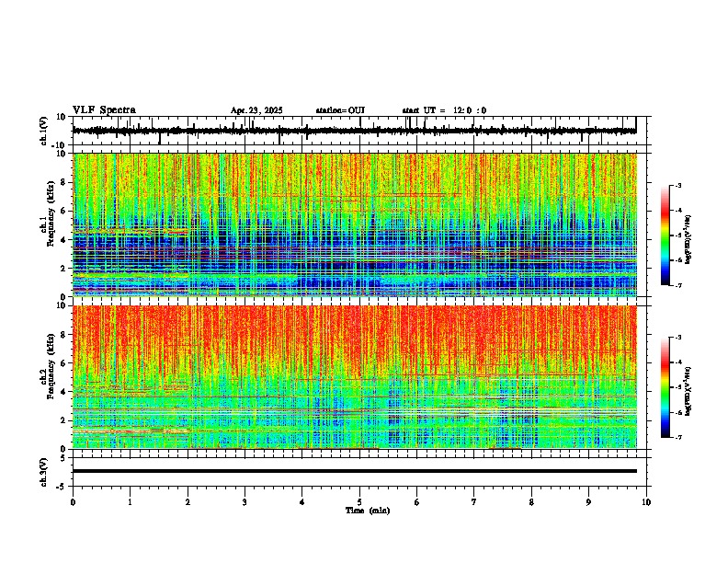Click the ch.2 colorbar log(PSD) unit label
The height and width of the screenshot is (563, 728).
[688, 391]
